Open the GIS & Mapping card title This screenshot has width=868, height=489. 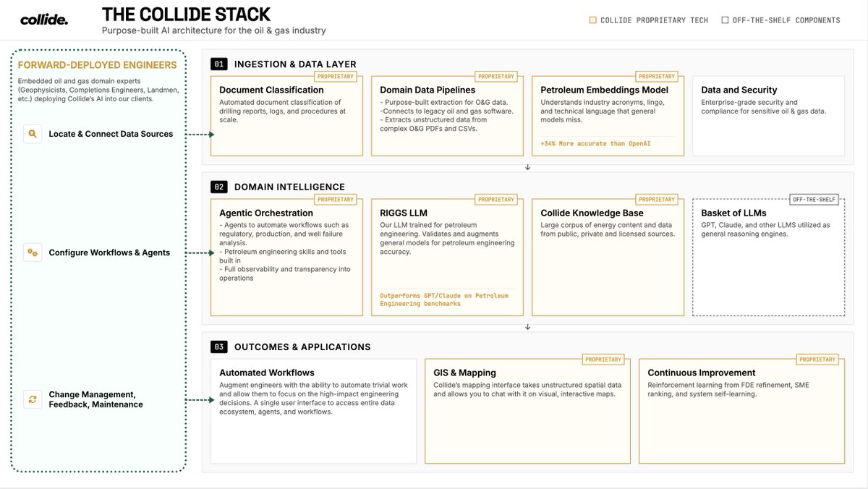pyautogui.click(x=464, y=373)
